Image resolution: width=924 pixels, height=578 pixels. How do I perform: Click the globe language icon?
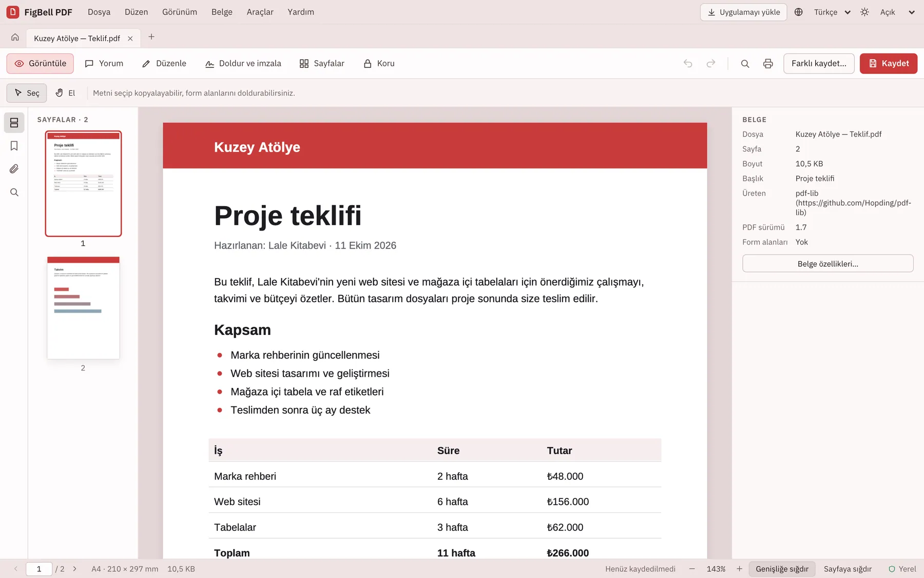pos(798,12)
